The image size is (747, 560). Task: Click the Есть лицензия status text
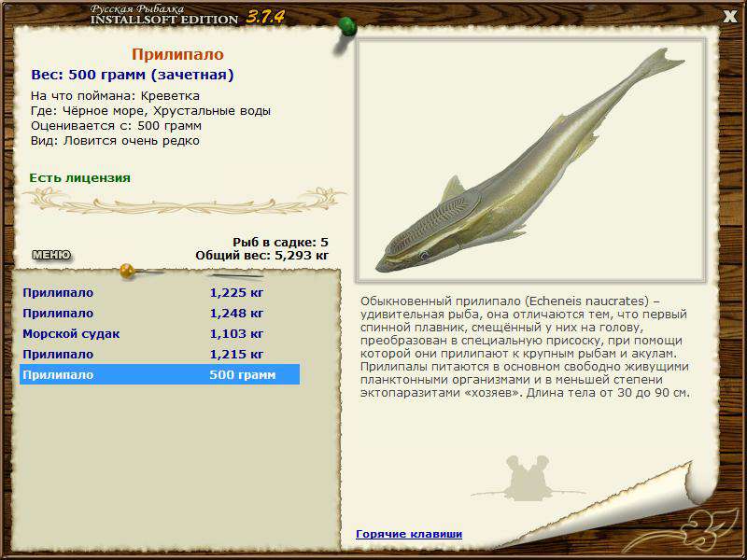79,178
